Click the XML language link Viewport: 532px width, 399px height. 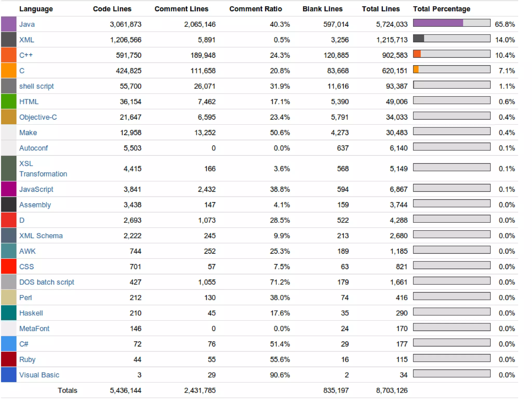click(x=27, y=40)
